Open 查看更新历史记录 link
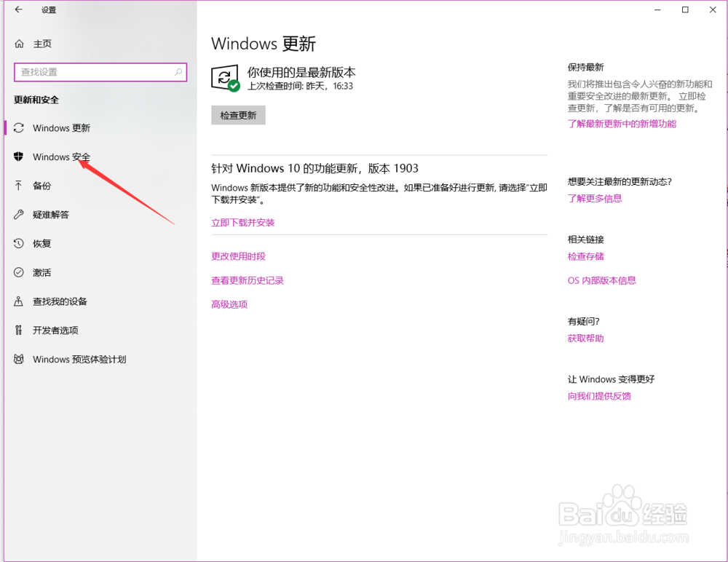Screen dimensions: 728x562 (x=247, y=280)
